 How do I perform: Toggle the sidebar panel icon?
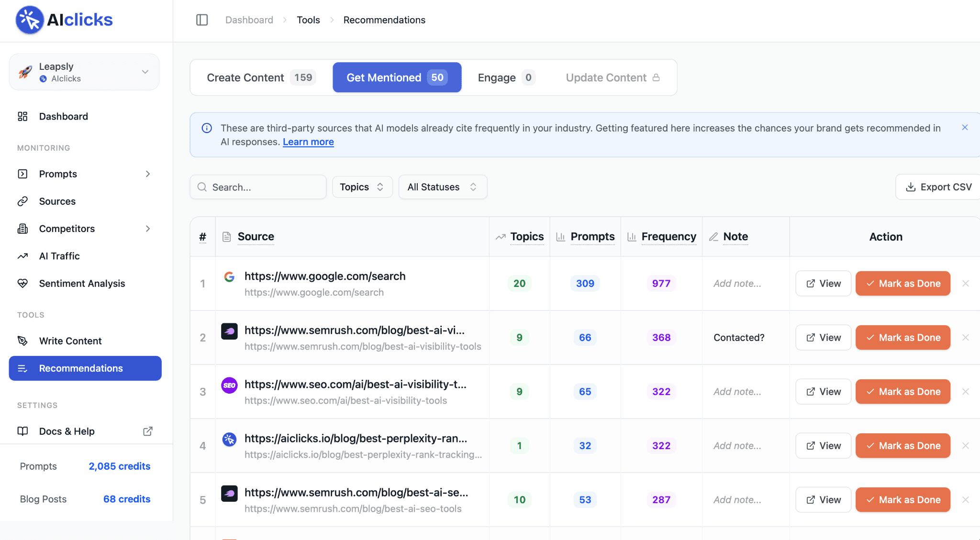click(202, 20)
